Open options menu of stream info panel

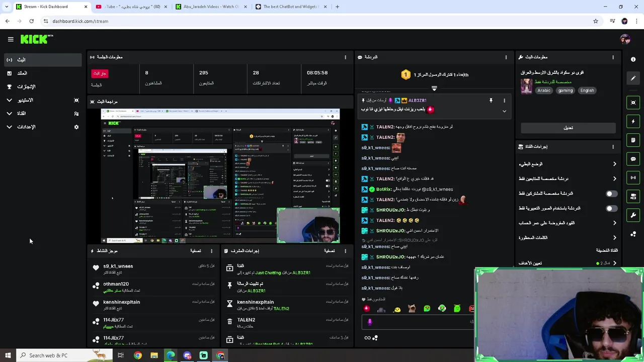pyautogui.click(x=613, y=57)
